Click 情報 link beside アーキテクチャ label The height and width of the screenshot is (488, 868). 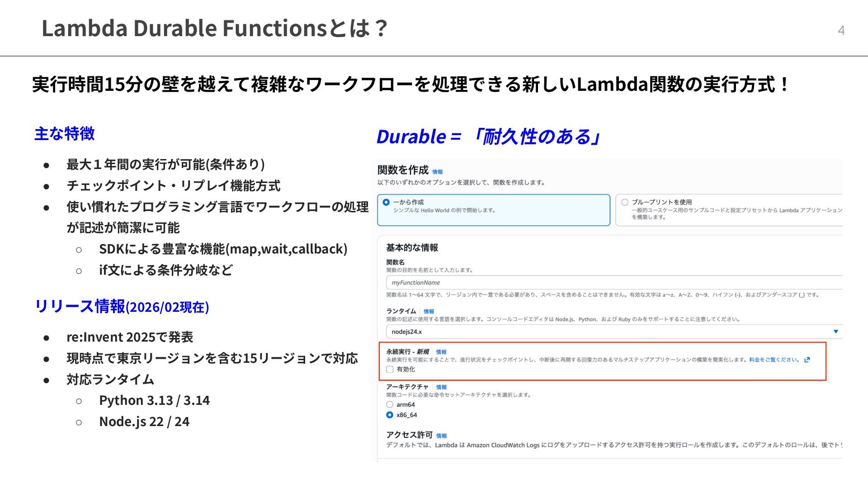[x=441, y=387]
